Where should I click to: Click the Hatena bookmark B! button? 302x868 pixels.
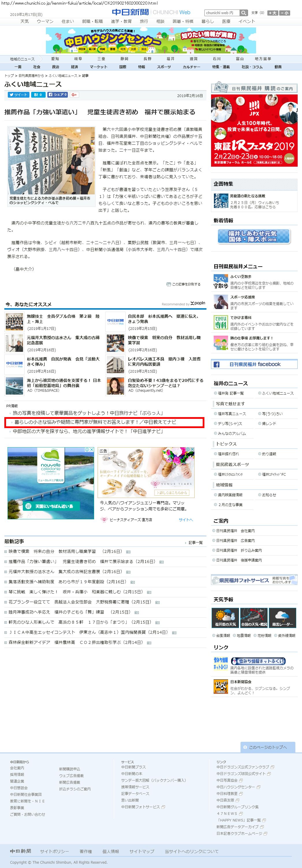point(38,95)
